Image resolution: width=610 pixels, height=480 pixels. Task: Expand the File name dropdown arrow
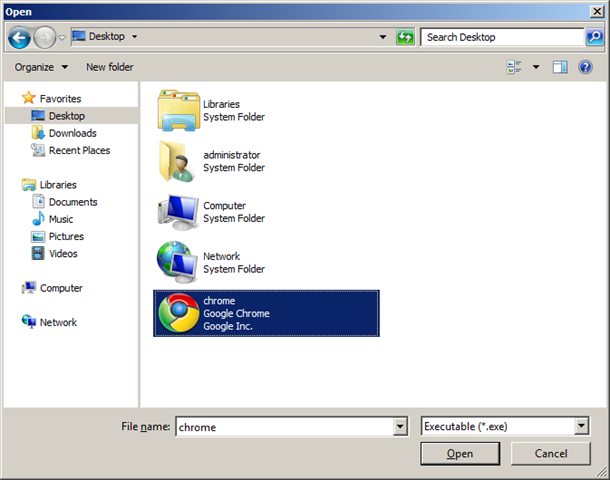(x=400, y=427)
